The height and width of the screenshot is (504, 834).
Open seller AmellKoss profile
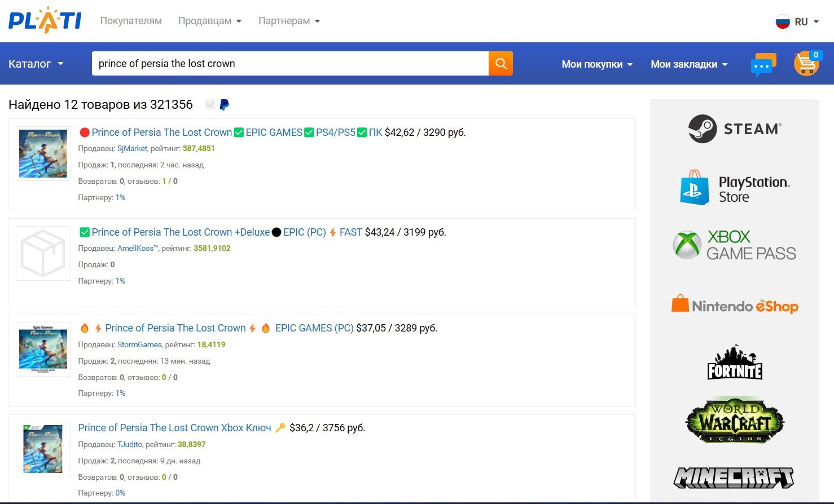[138, 249]
